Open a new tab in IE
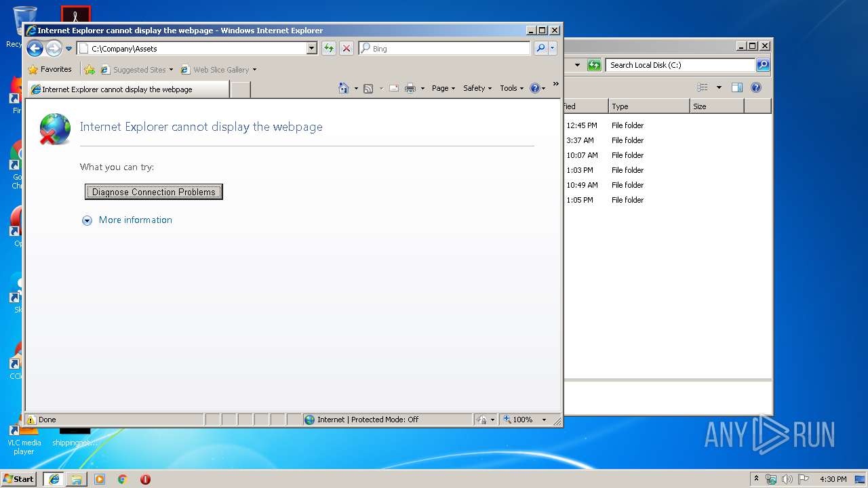Image resolution: width=868 pixels, height=488 pixels. [241, 89]
